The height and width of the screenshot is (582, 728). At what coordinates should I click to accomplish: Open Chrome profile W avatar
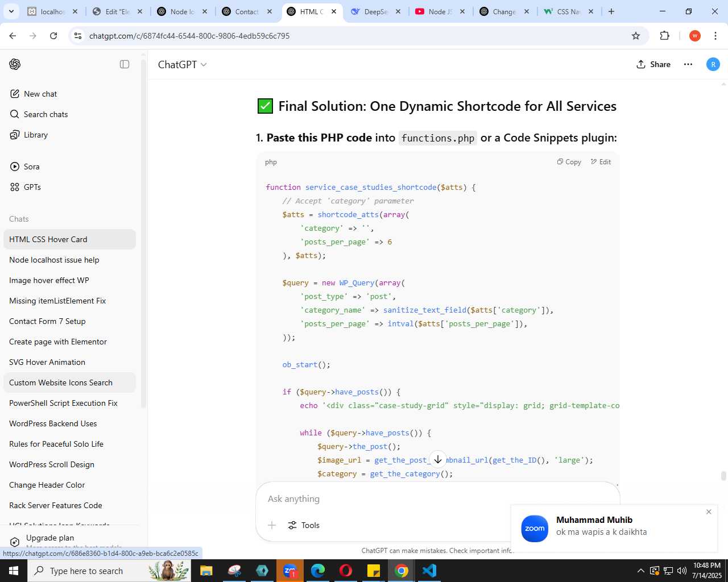point(694,36)
